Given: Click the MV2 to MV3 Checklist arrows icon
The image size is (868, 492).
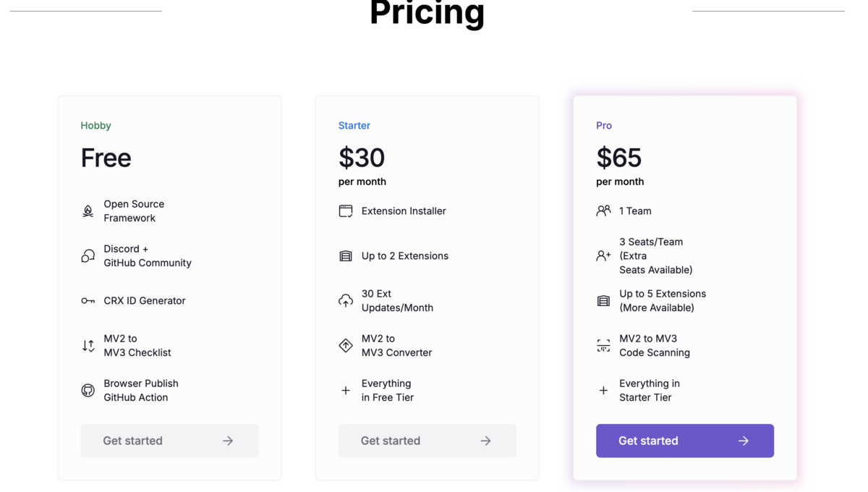Looking at the screenshot, I should click(x=88, y=346).
